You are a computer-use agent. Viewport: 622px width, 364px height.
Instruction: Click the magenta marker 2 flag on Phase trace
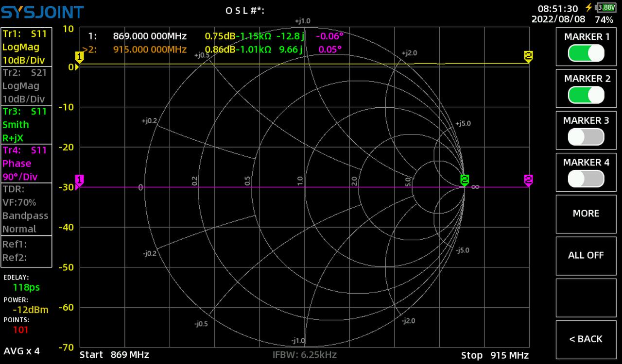pos(528,181)
